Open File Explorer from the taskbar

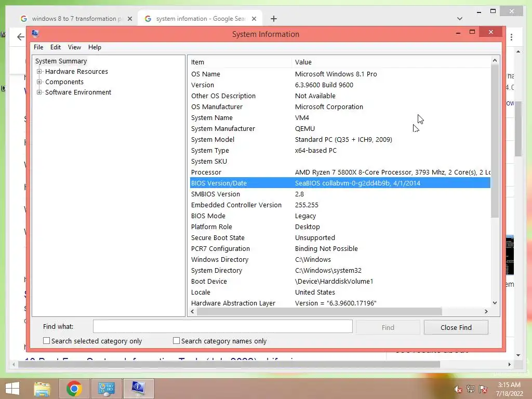[42, 389]
